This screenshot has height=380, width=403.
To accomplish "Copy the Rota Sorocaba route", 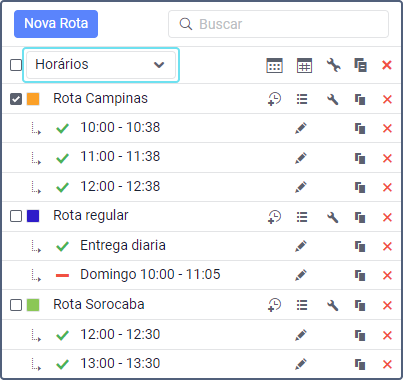I will click(360, 305).
